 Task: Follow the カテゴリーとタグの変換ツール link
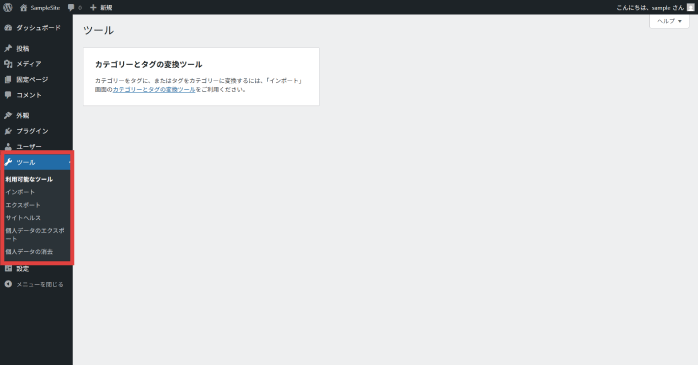click(154, 89)
